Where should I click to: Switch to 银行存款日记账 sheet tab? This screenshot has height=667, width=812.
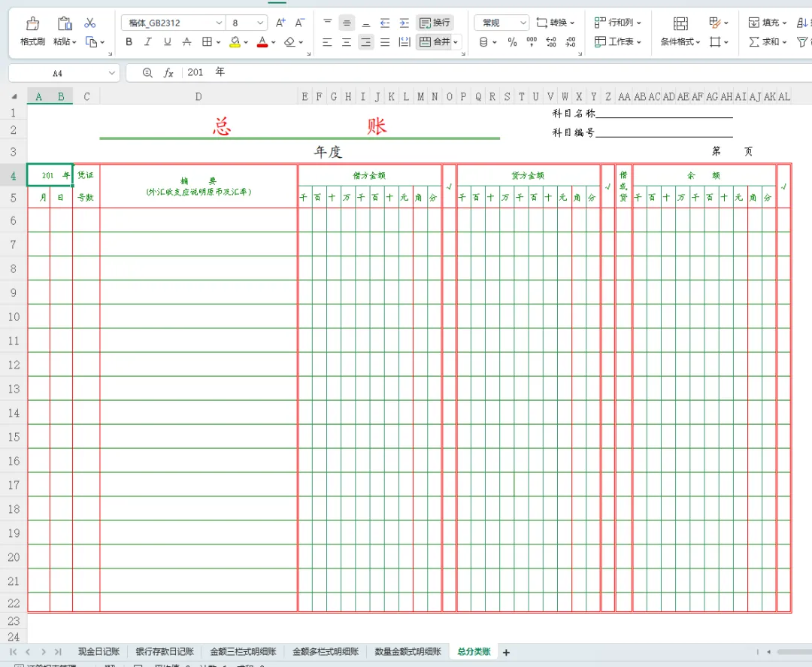pos(165,651)
